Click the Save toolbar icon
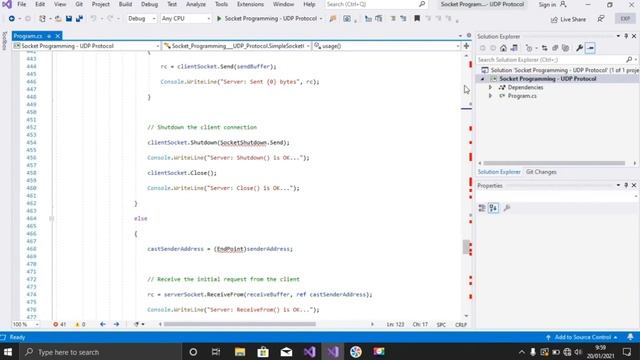Image resolution: width=640 pixels, height=360 pixels. [69, 19]
